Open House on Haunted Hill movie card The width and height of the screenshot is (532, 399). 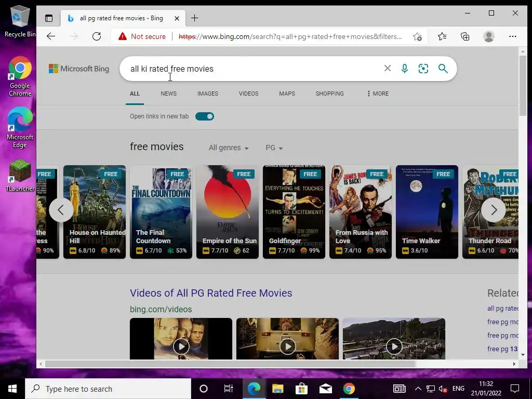click(x=95, y=212)
